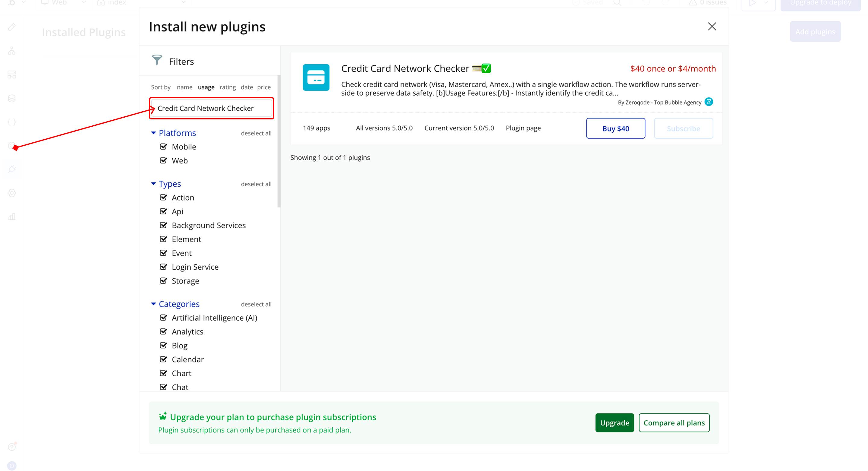Open the Plugin page link
868x471 pixels.
tap(523, 128)
